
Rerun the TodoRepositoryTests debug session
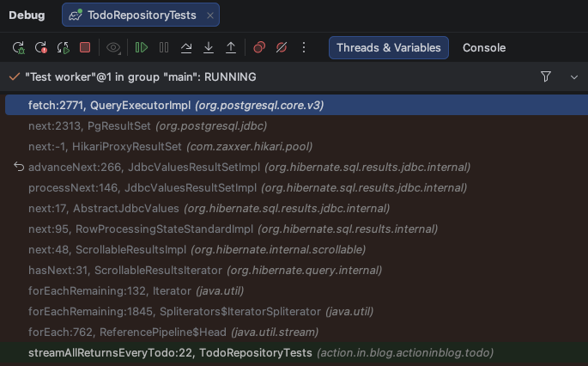[18, 47]
